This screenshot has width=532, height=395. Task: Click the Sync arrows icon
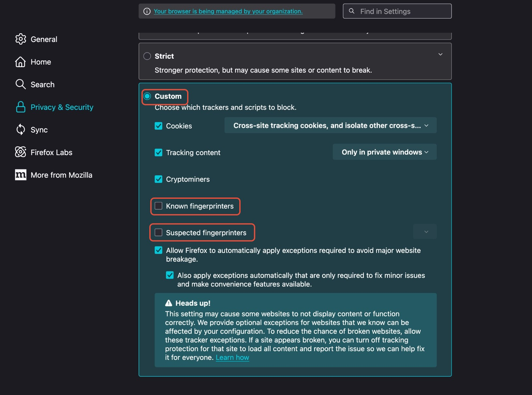pos(21,130)
